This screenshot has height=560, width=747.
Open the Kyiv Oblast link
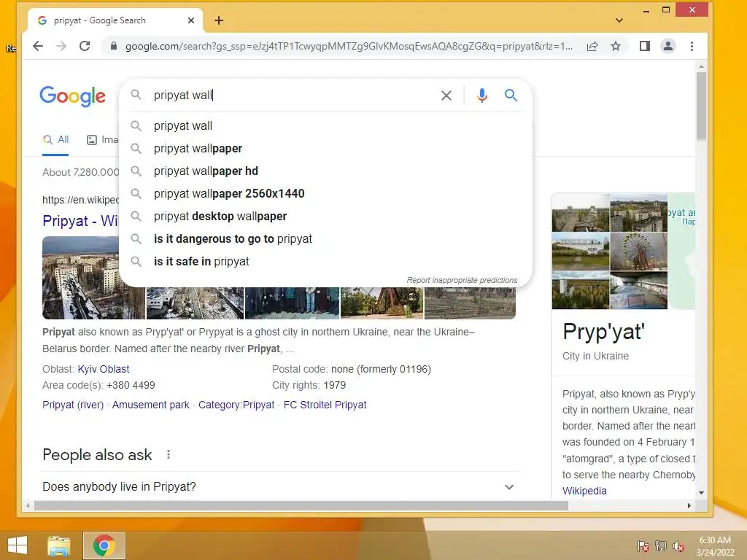pos(104,369)
